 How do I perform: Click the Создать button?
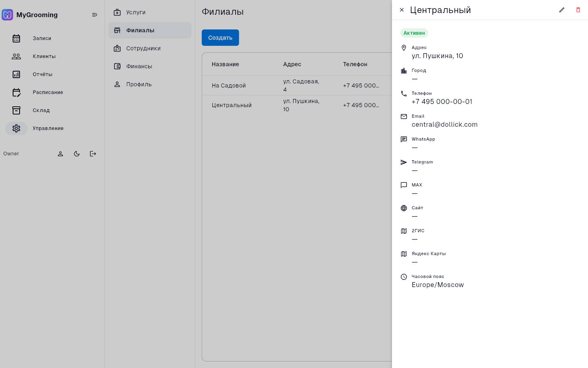pyautogui.click(x=220, y=38)
